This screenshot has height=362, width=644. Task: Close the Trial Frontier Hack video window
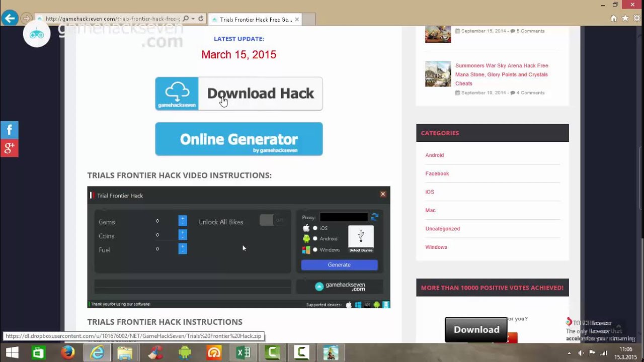[383, 194]
